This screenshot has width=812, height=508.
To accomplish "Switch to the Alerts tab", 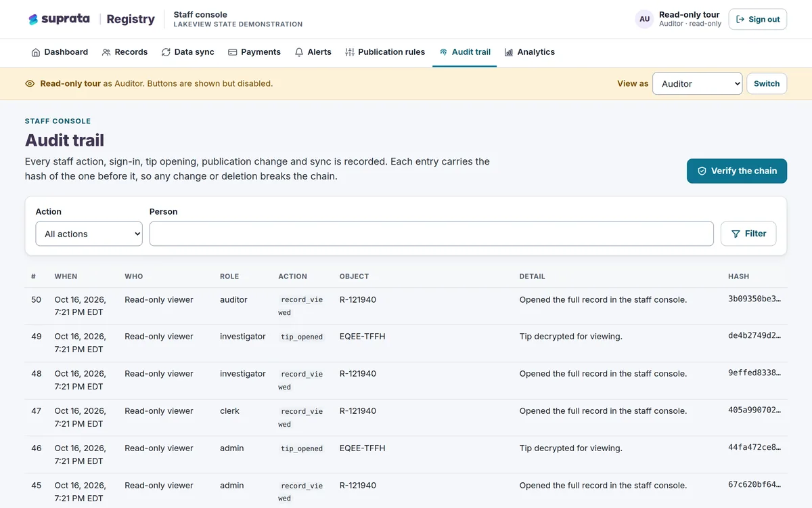I will 313,52.
